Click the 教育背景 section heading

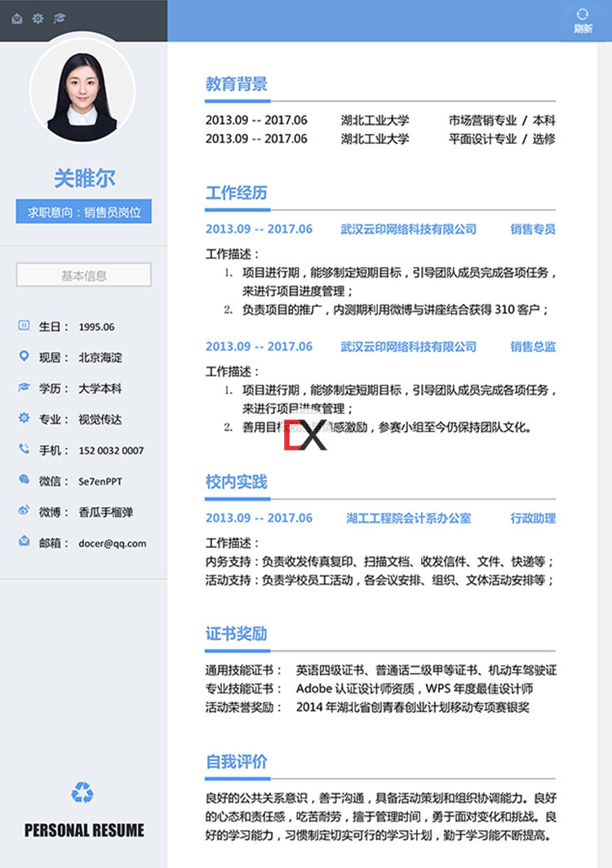[237, 84]
